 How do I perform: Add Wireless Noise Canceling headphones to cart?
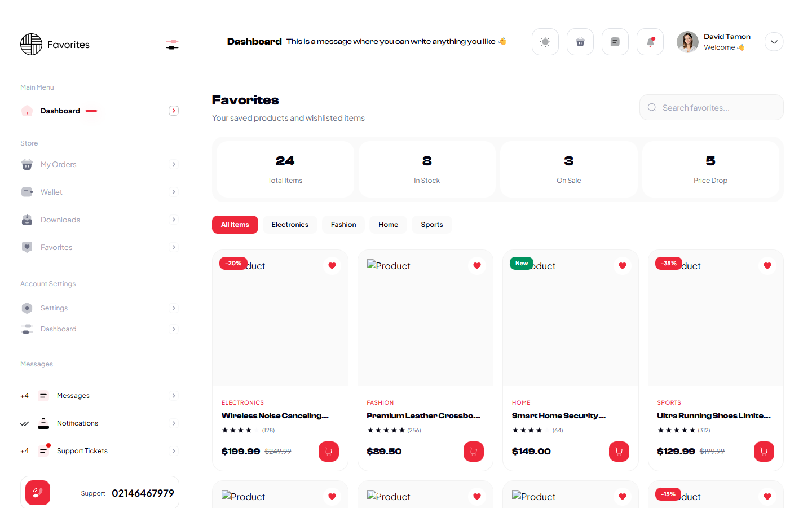tap(328, 451)
